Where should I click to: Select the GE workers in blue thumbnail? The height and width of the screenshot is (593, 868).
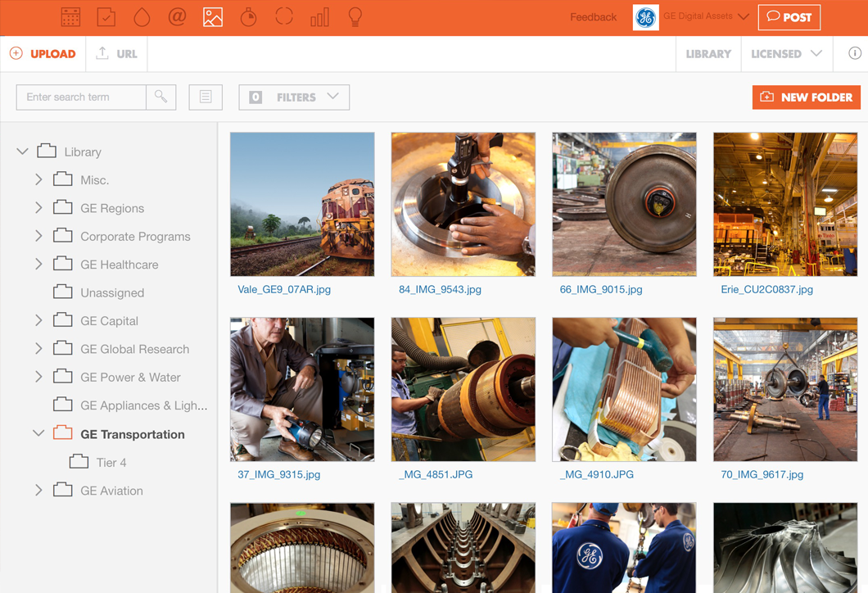tap(625, 548)
